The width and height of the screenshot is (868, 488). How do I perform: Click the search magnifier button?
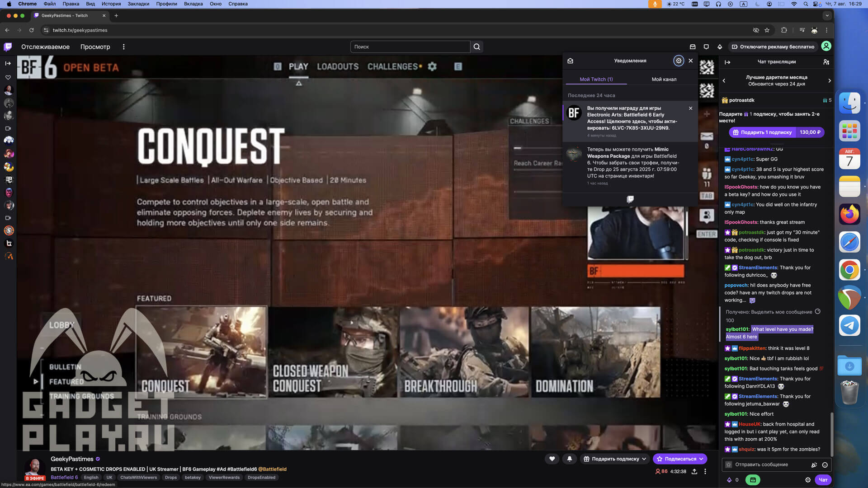(x=477, y=47)
